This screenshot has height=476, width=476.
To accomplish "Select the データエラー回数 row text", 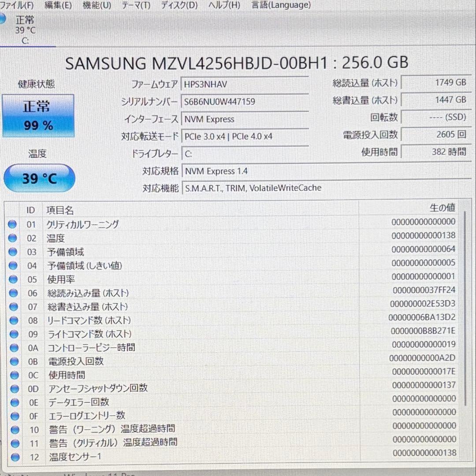I will [78, 402].
